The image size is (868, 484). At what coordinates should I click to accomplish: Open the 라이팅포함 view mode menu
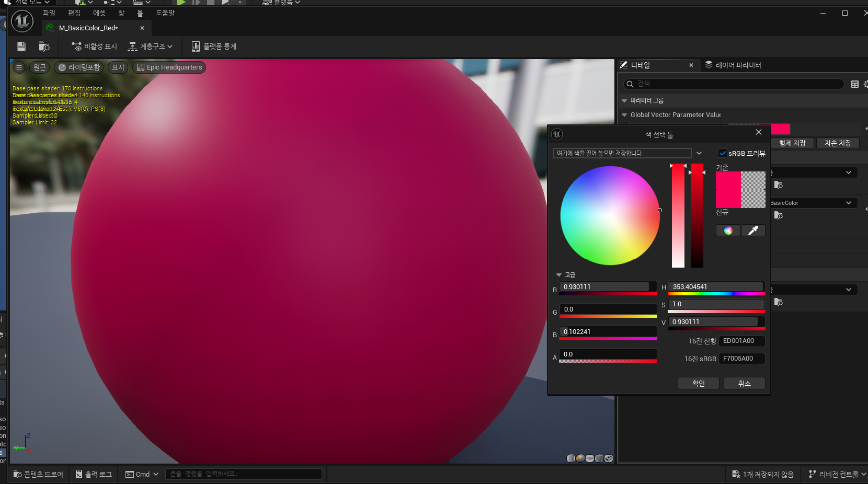tap(79, 67)
